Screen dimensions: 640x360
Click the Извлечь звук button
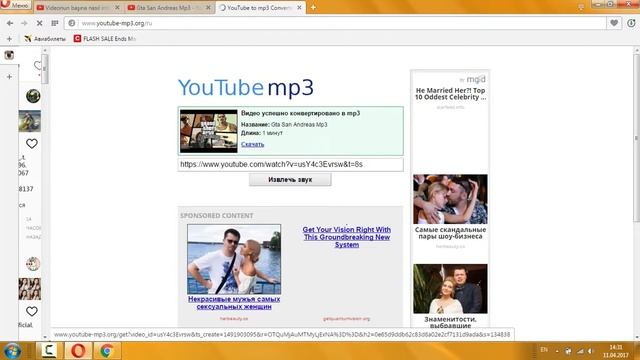coord(290,180)
